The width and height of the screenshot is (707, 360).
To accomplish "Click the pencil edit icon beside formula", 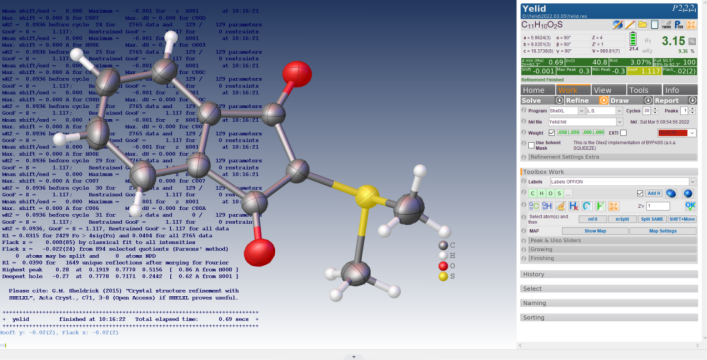I will [x=630, y=25].
